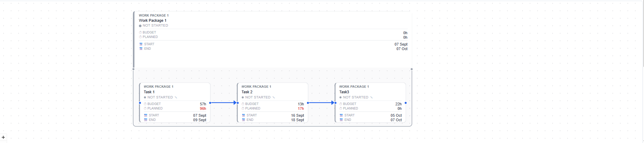Click Task 2 'NOT STARTED' status
Screen dimensions: 644x143
(258, 97)
